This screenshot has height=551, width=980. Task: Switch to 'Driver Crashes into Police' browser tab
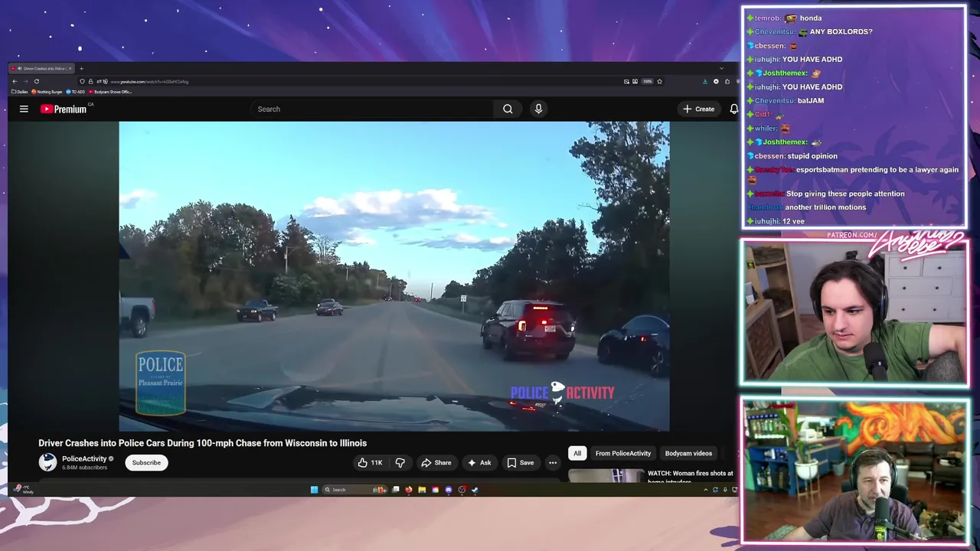[x=42, y=68]
